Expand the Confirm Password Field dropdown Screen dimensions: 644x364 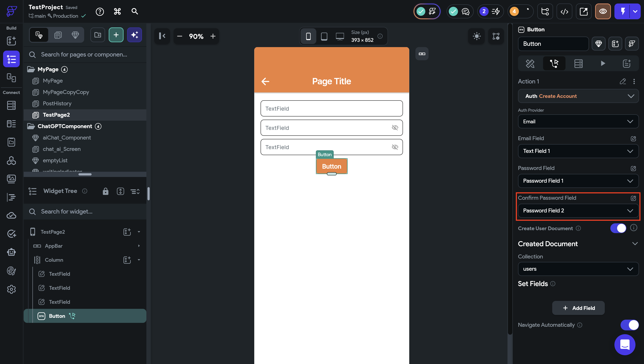tap(578, 210)
